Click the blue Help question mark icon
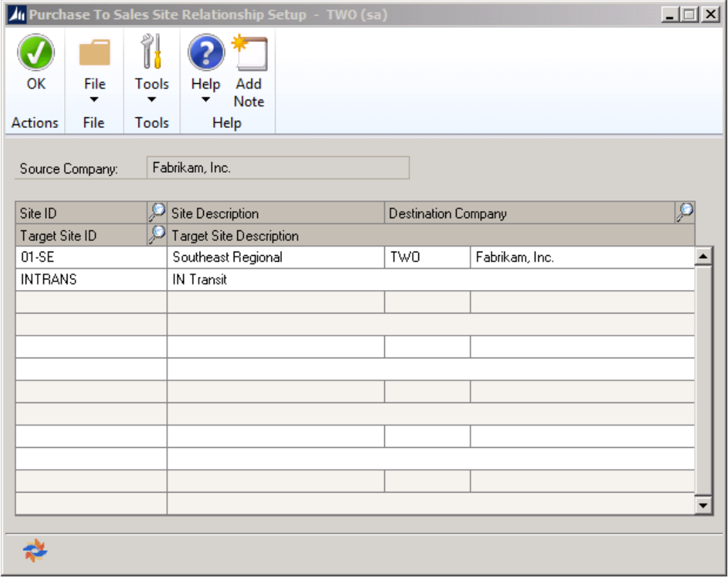The width and height of the screenshot is (728, 580). pos(205,54)
